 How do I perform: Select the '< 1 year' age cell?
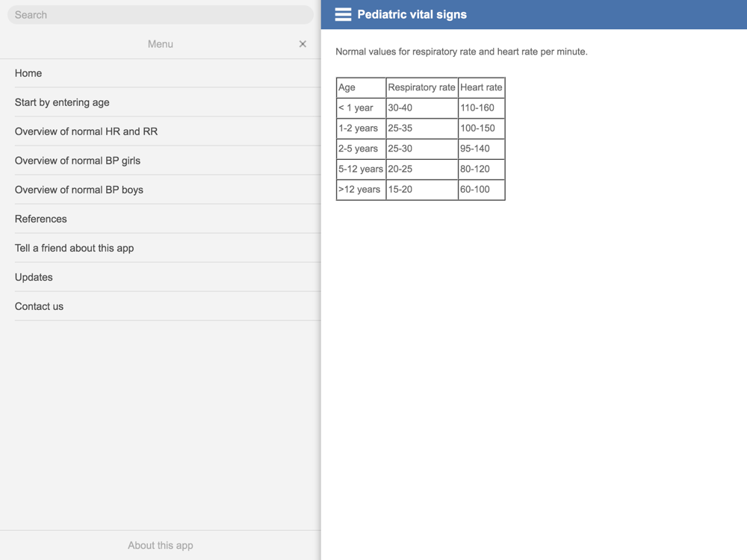[361, 108]
